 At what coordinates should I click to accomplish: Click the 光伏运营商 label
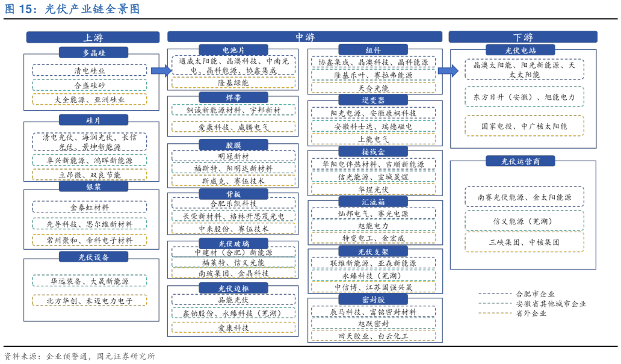520,161
